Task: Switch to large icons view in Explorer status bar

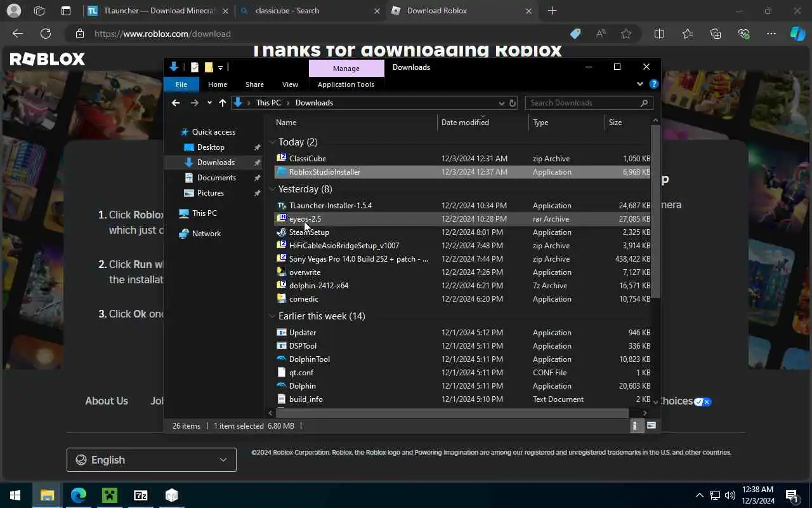Action: click(x=651, y=426)
